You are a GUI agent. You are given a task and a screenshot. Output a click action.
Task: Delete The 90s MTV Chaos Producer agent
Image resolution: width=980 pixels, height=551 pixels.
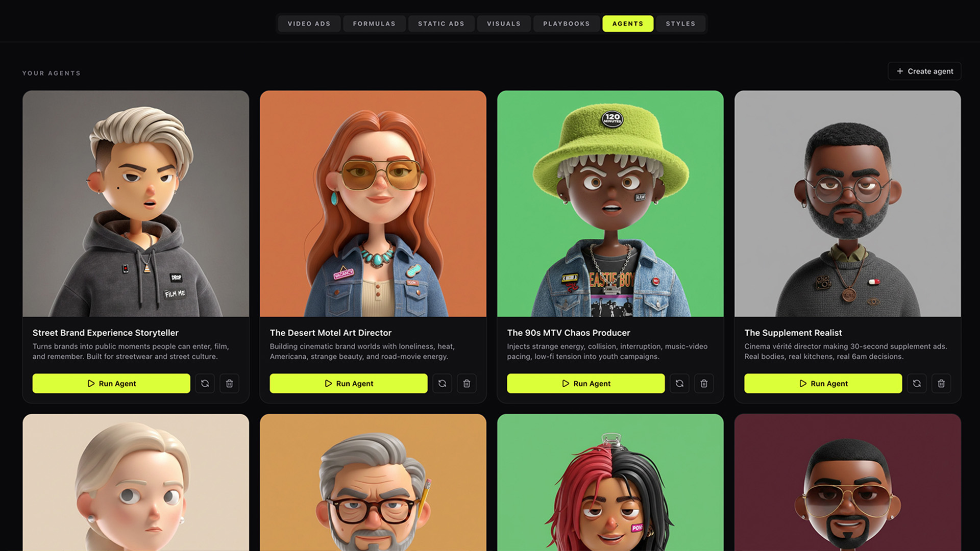(704, 383)
